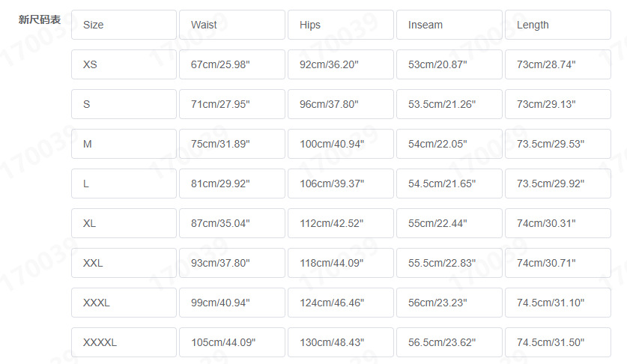Click the 73.5cm/29.92" length cell
The width and height of the screenshot is (627, 364).
tap(557, 183)
